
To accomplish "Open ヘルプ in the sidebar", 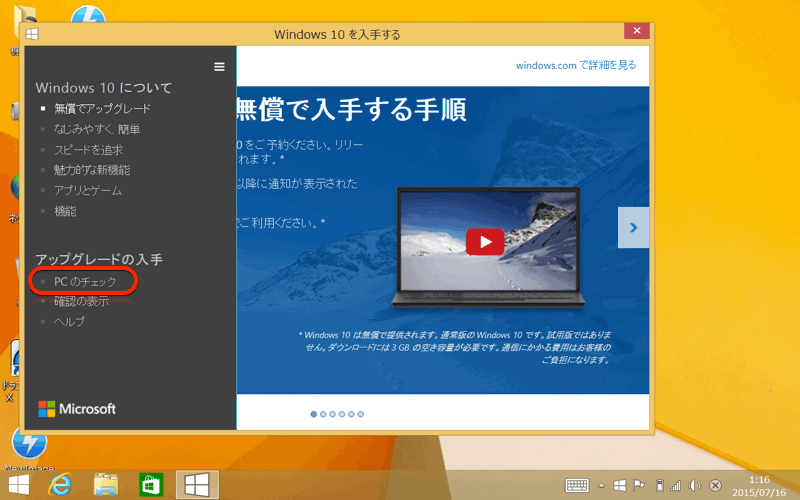I will (70, 321).
